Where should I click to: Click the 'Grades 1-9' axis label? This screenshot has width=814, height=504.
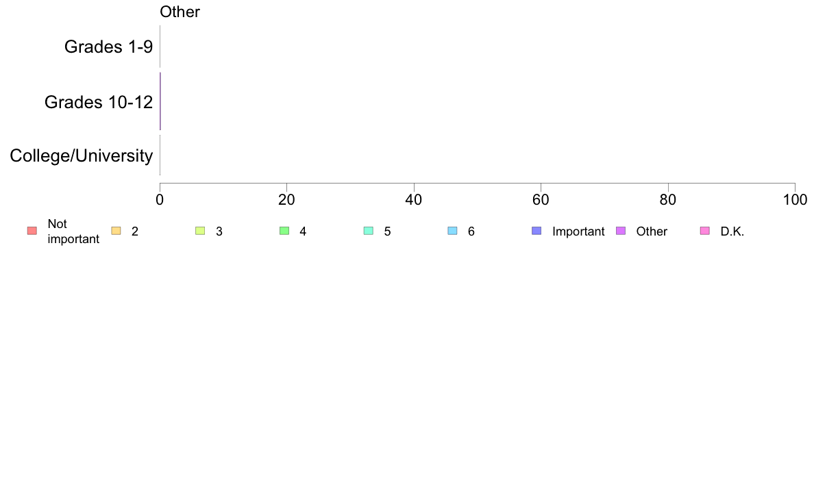[108, 47]
